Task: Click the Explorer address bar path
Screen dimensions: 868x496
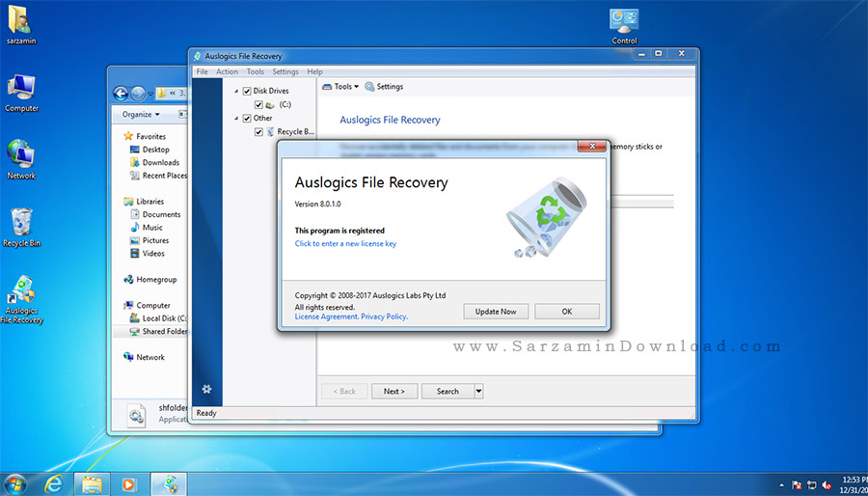Action: [x=173, y=94]
